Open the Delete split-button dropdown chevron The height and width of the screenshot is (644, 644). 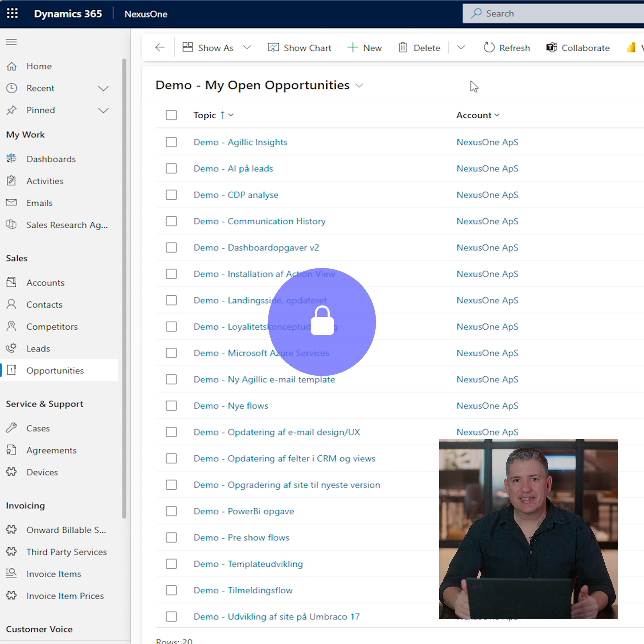[461, 47]
